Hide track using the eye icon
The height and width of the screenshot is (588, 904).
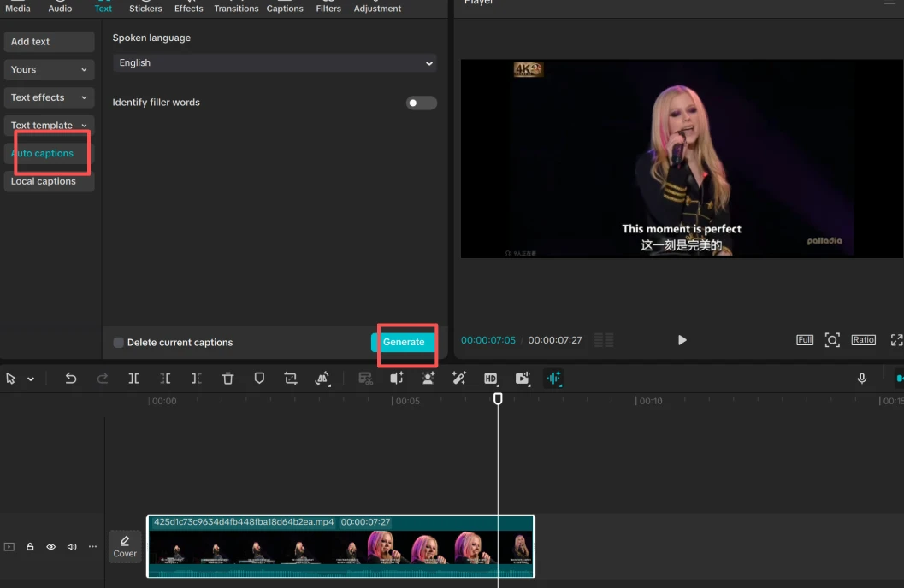50,546
